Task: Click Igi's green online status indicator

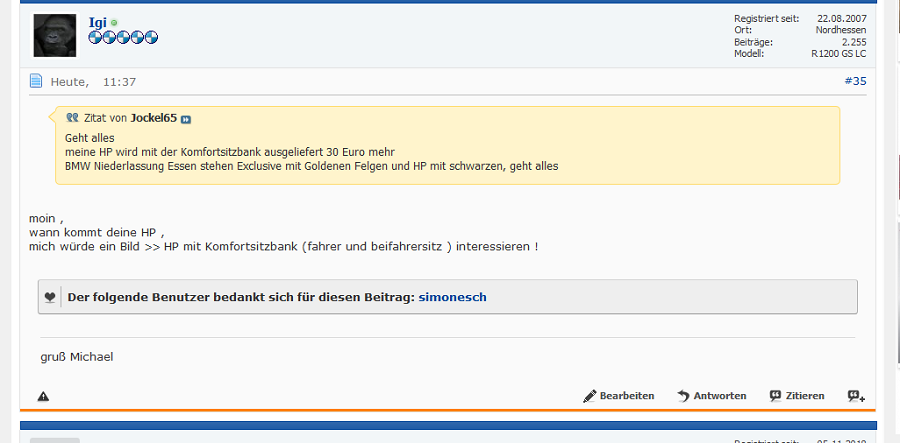Action: (114, 23)
